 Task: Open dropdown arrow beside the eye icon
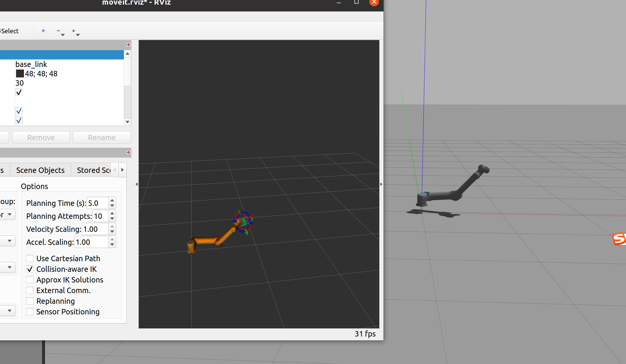tap(78, 35)
